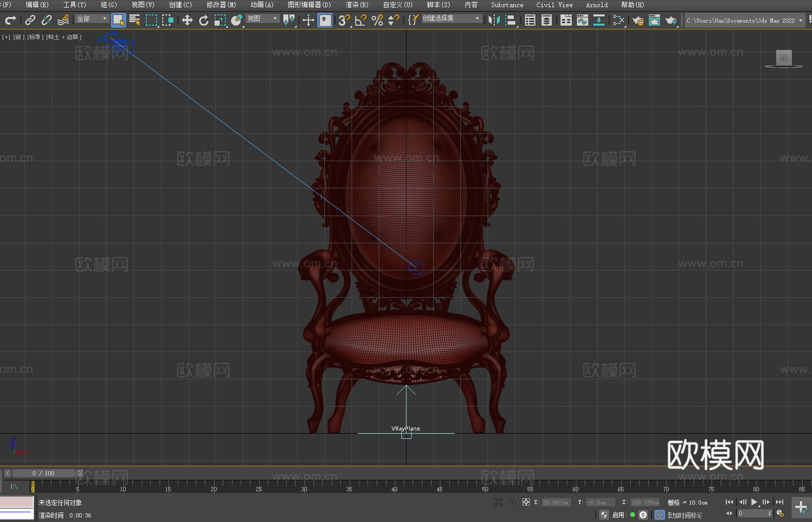Click Edit Named Selection Sets icon

413,20
